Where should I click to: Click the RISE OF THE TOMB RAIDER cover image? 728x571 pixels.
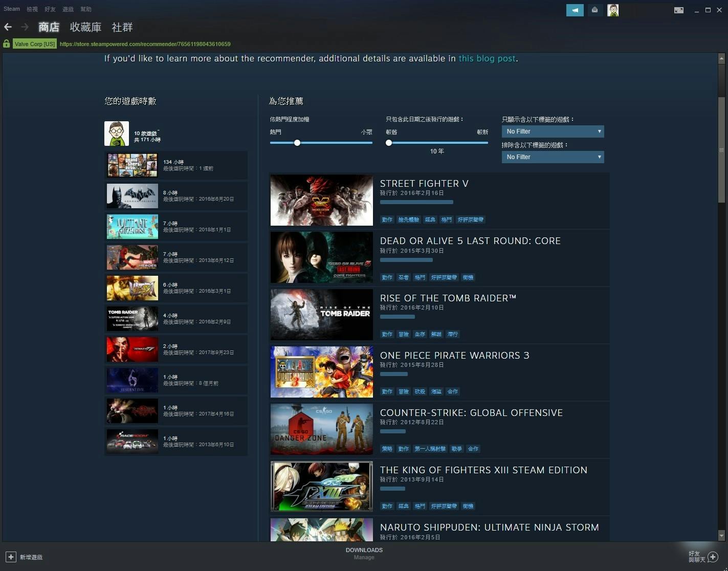(321, 314)
